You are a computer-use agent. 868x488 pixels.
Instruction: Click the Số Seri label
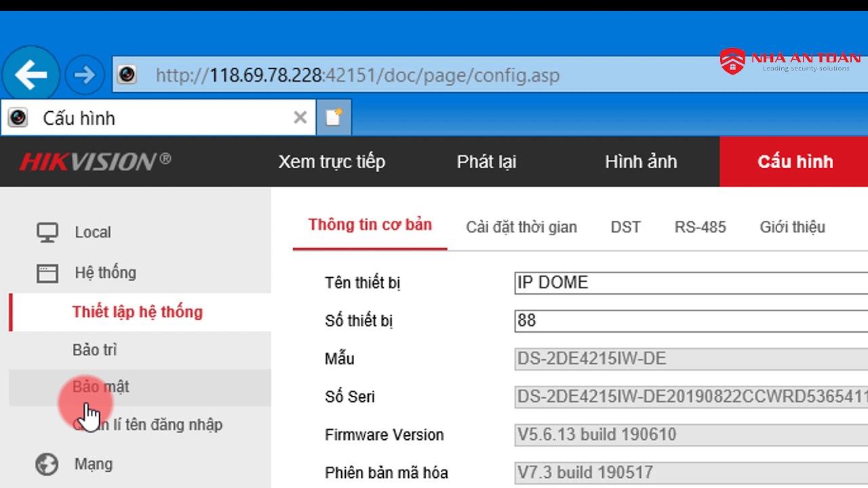click(350, 396)
